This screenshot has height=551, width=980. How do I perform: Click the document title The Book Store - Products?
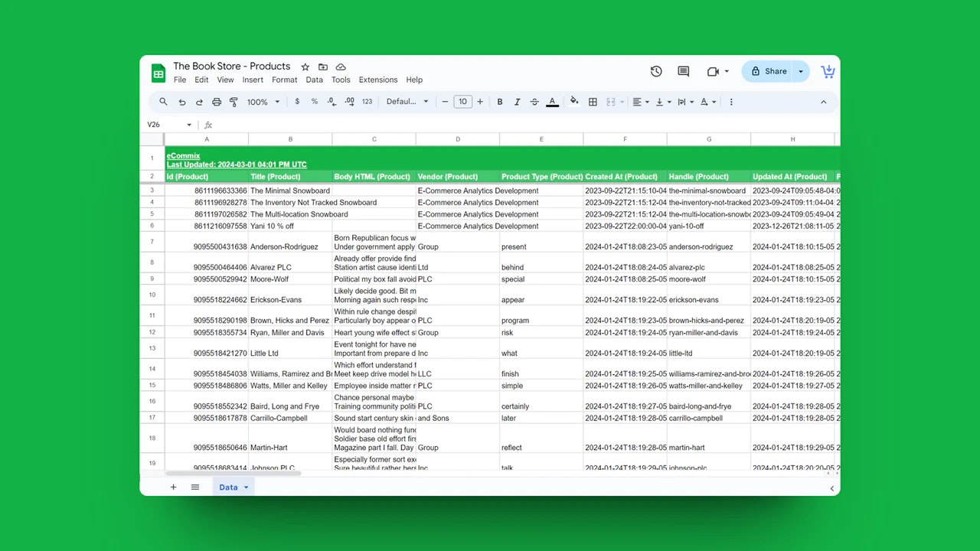coord(232,67)
